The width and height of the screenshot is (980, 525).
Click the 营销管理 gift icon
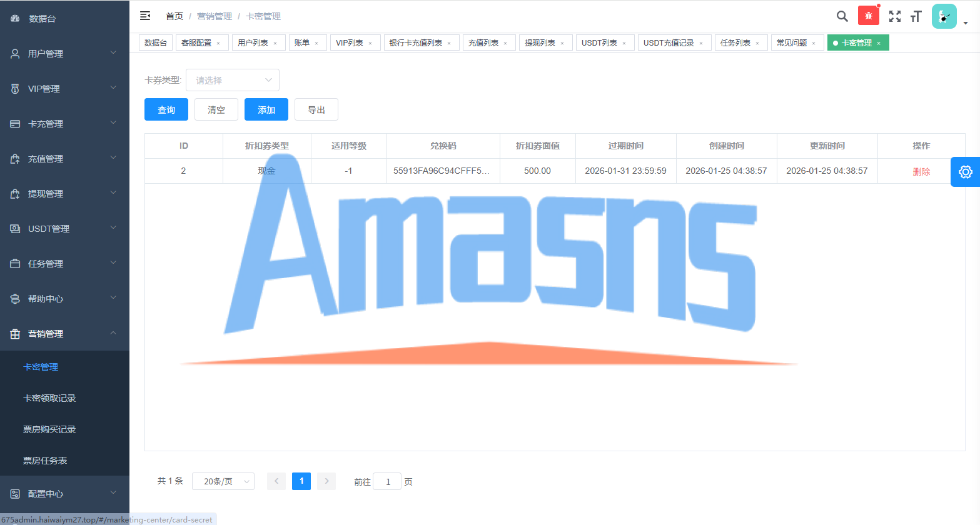[15, 334]
